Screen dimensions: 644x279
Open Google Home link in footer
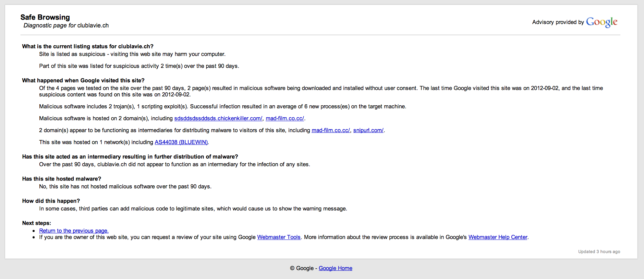[x=335, y=268]
